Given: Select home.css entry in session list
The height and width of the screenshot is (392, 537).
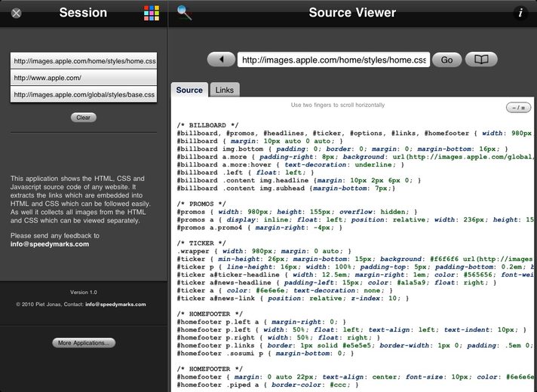Looking at the screenshot, I should pos(84,61).
